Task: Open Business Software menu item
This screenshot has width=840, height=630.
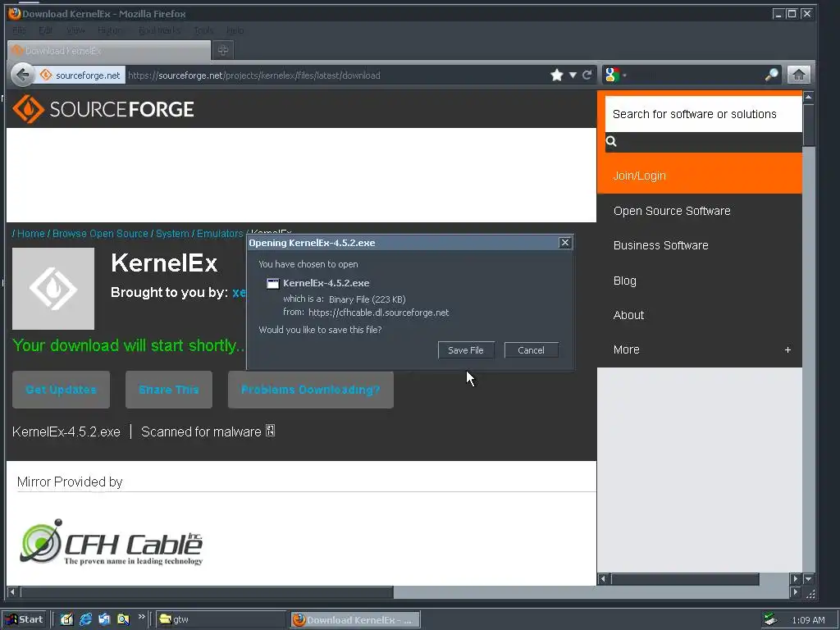Action: tap(660, 245)
